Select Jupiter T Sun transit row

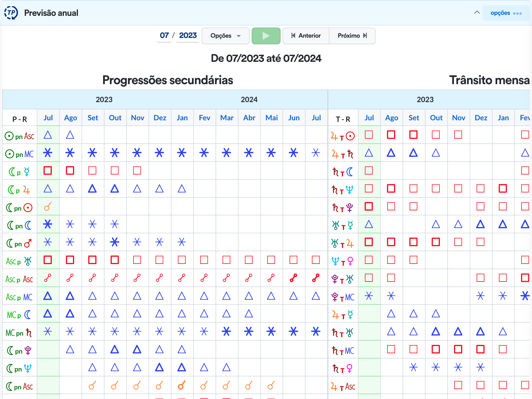[343, 136]
